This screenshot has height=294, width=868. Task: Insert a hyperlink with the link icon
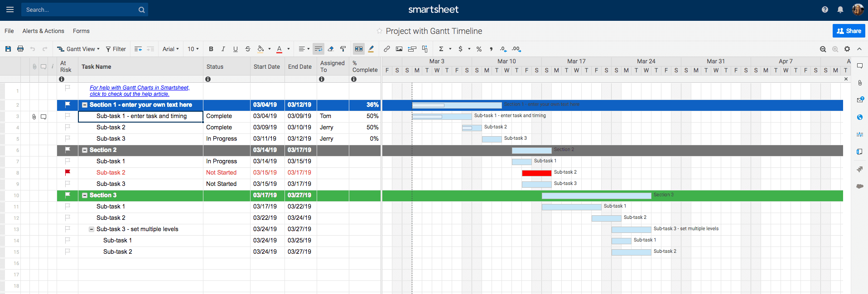pos(387,49)
